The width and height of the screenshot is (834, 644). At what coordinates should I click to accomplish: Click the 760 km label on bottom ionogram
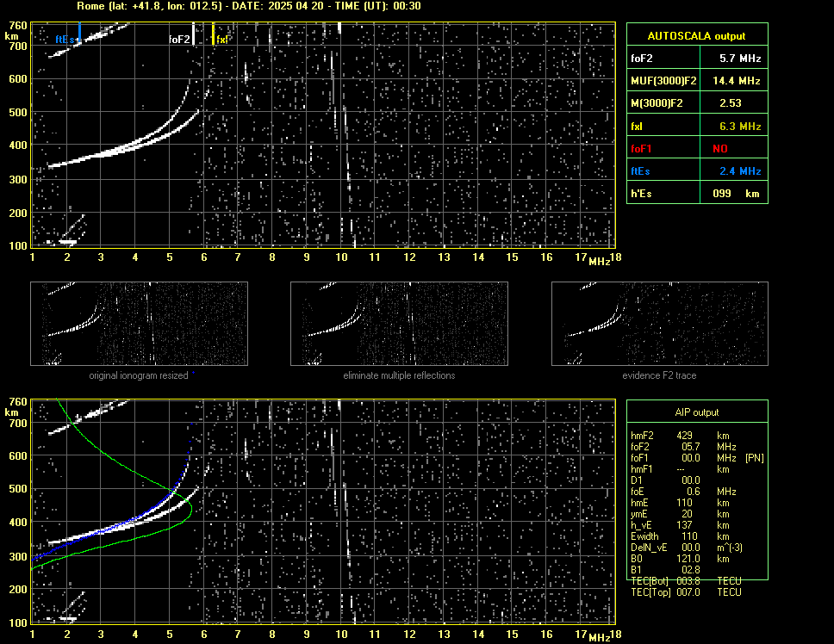click(18, 402)
